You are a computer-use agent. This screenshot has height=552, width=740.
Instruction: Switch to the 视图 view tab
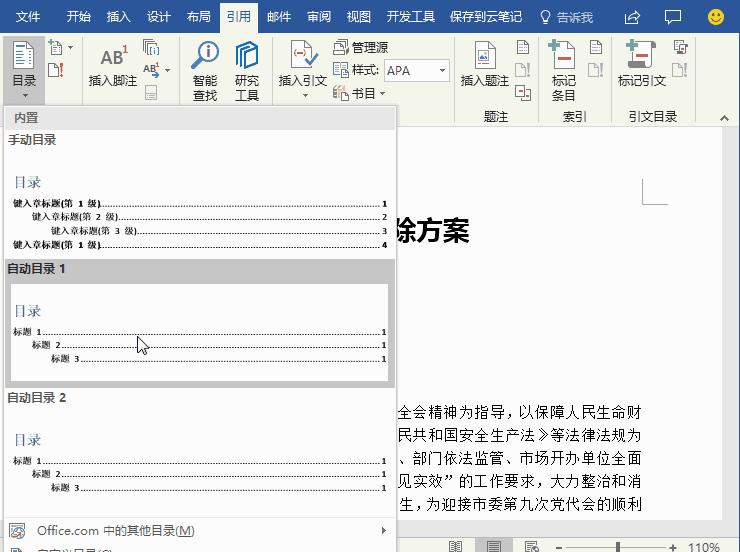click(x=359, y=17)
